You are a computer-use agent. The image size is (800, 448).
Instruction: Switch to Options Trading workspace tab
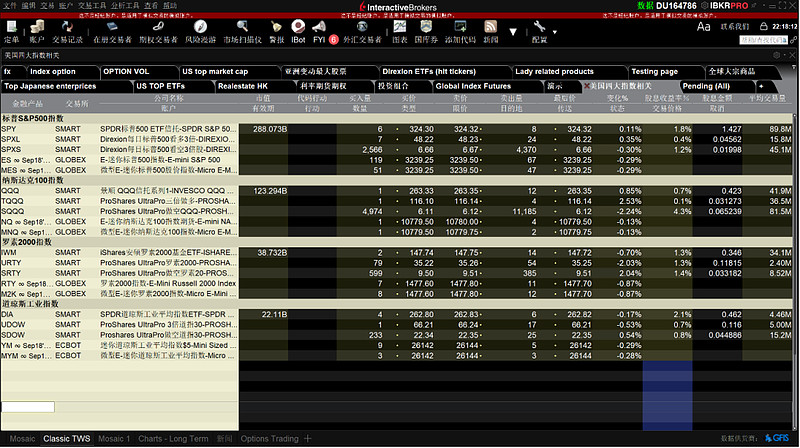pyautogui.click(x=269, y=439)
